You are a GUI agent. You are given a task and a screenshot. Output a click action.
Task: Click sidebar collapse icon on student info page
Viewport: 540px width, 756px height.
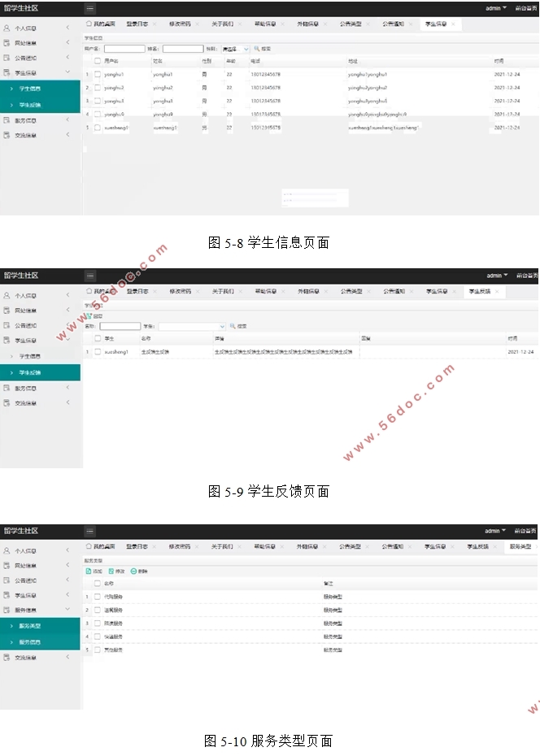pos(90,8)
